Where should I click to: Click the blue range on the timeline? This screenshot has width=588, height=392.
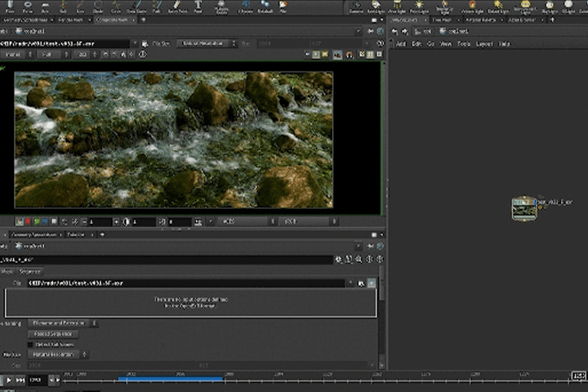(x=171, y=379)
